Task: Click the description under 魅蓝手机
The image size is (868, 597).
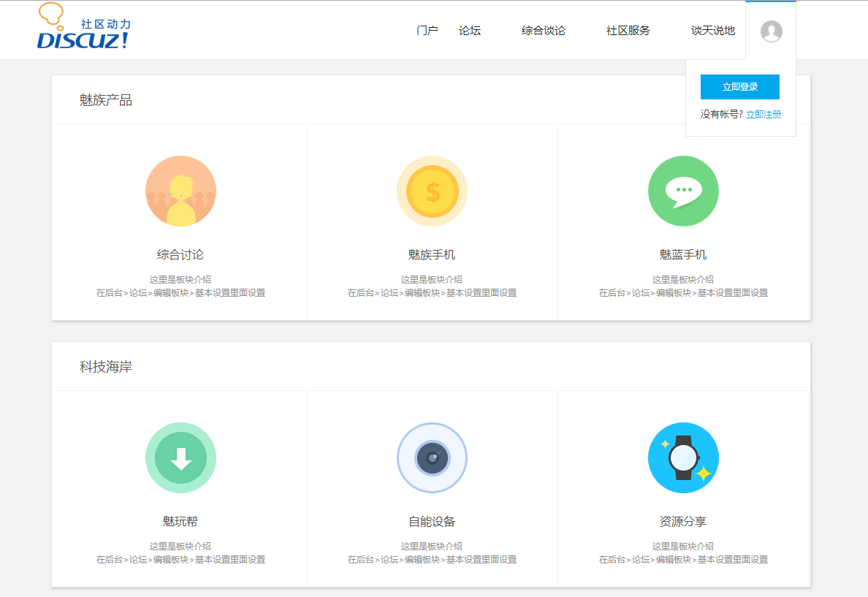Action: (683, 286)
